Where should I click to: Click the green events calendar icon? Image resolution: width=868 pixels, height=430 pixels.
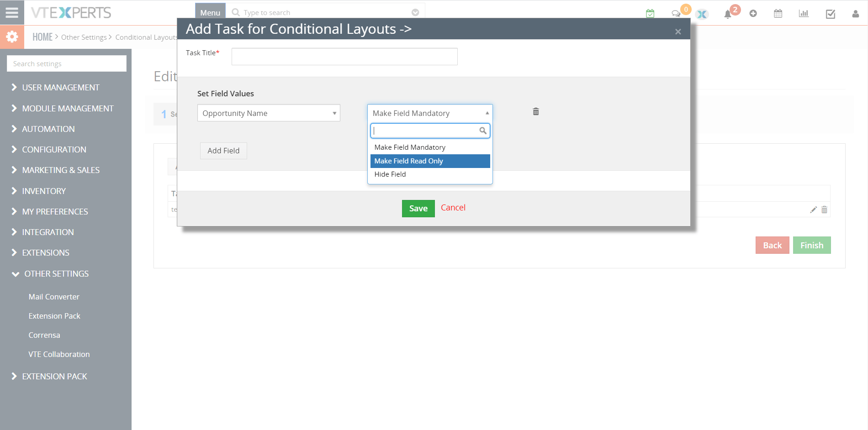[x=650, y=13]
